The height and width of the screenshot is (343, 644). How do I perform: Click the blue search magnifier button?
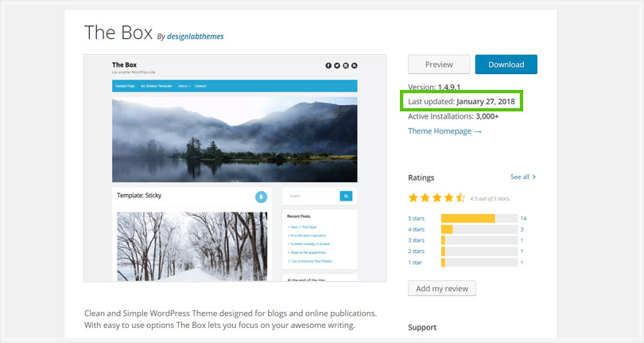(346, 197)
